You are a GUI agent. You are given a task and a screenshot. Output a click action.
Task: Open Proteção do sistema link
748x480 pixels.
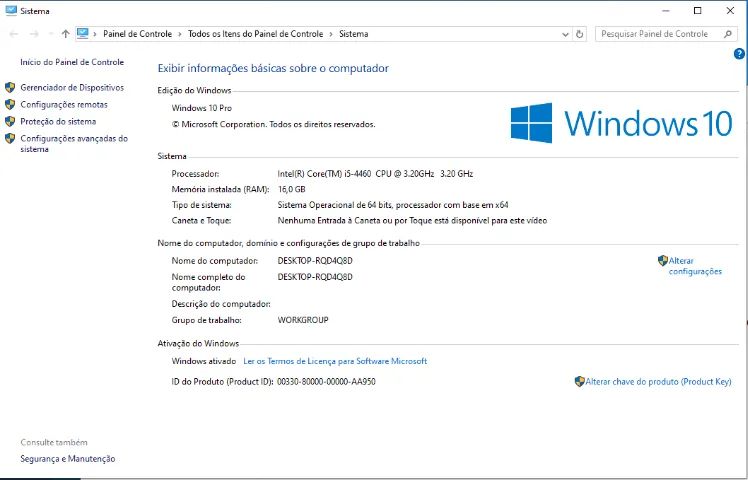coord(58,122)
